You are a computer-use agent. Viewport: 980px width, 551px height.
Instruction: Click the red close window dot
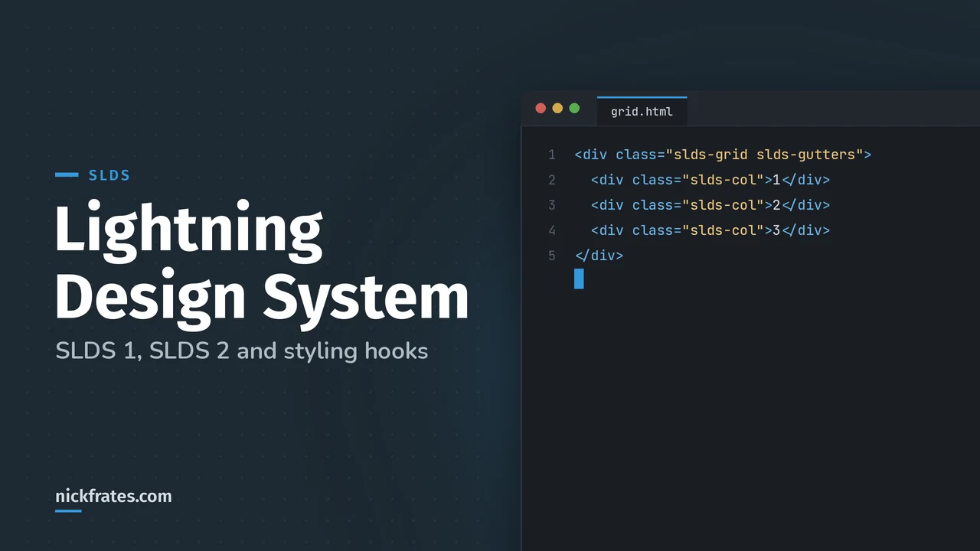point(541,108)
